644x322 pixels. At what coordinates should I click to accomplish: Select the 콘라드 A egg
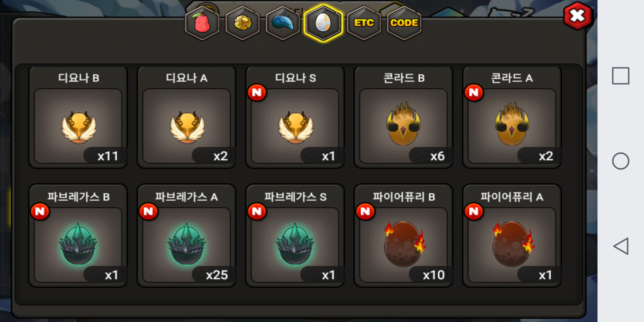pyautogui.click(x=512, y=117)
